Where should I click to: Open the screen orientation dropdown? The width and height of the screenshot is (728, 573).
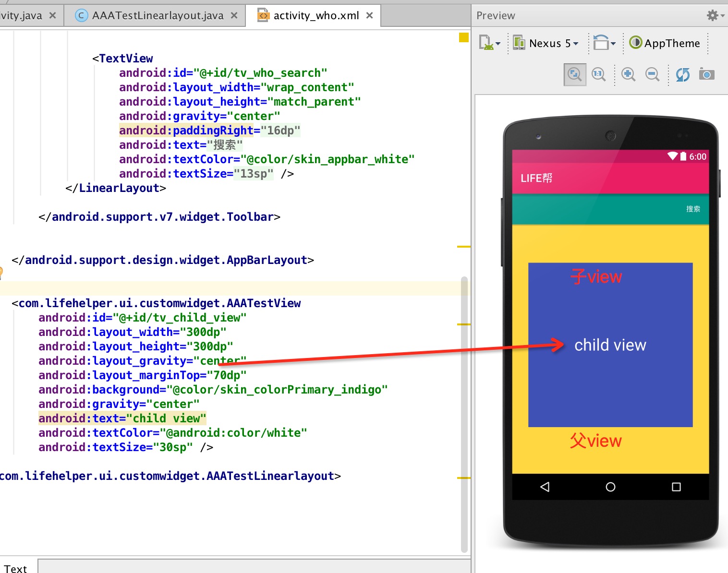point(604,43)
